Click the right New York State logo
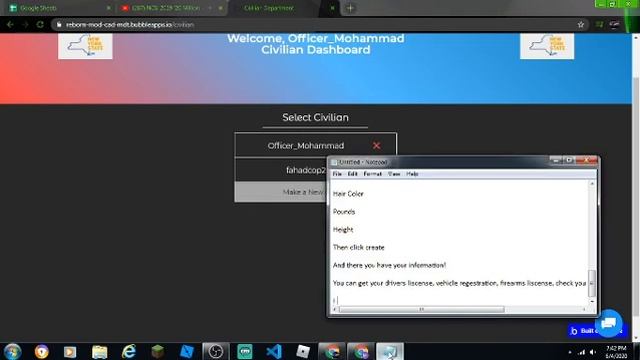The width and height of the screenshot is (640, 360). click(x=547, y=46)
